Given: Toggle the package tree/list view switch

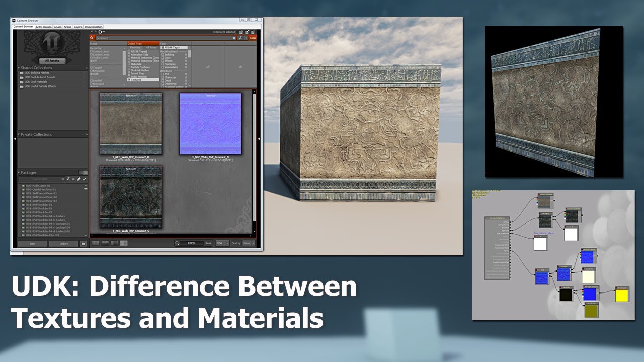Looking at the screenshot, I should 83,173.
